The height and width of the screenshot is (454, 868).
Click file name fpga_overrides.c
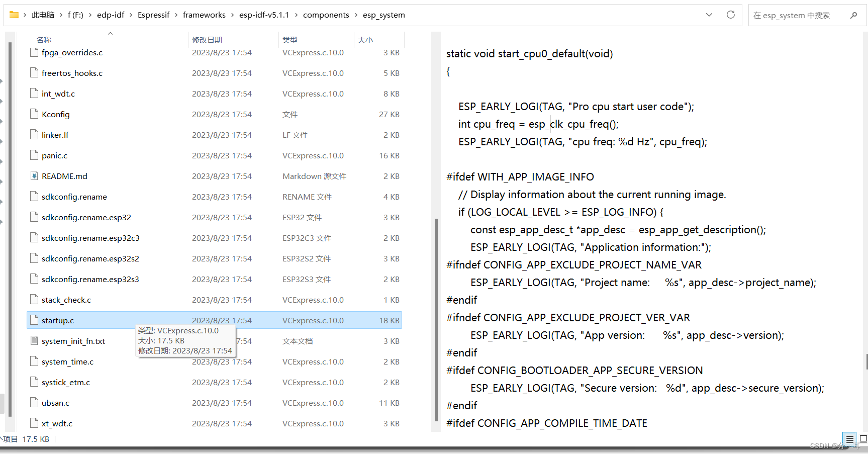[72, 52]
